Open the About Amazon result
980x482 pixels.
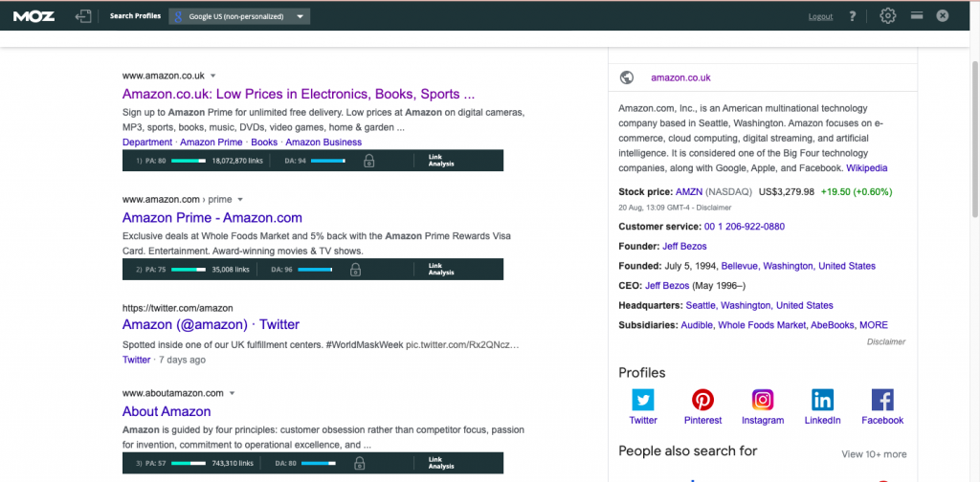167,411
